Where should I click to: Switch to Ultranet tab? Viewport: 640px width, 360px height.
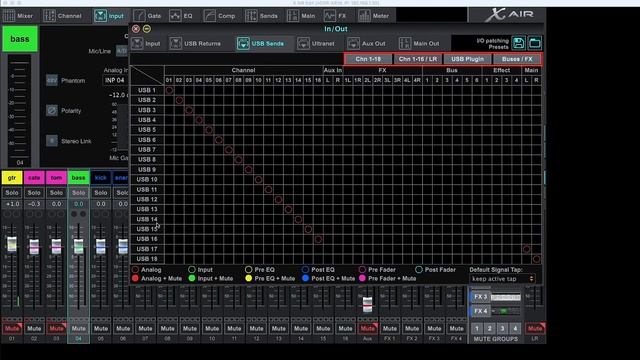317,43
